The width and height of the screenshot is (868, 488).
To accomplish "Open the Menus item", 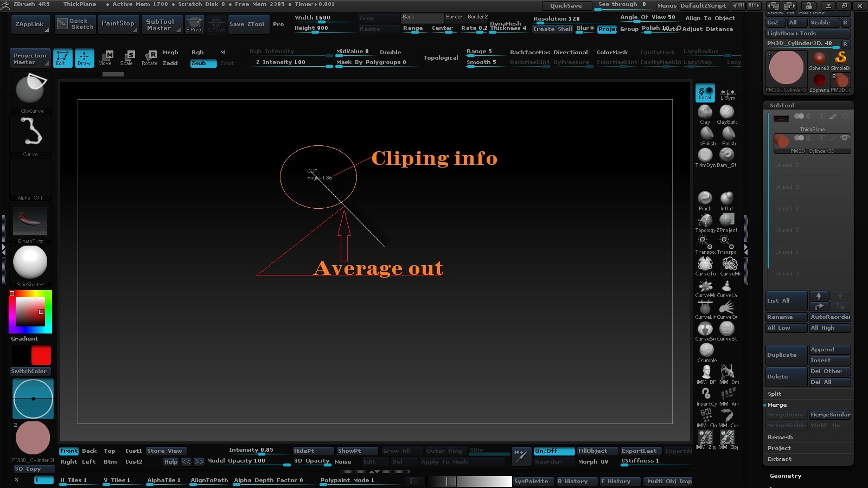I will [666, 5].
